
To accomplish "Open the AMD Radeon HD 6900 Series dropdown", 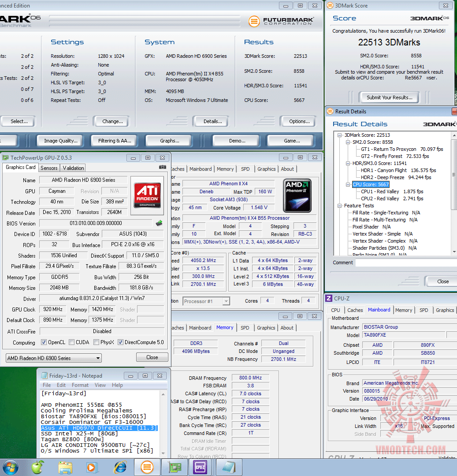I will click(x=53, y=358).
